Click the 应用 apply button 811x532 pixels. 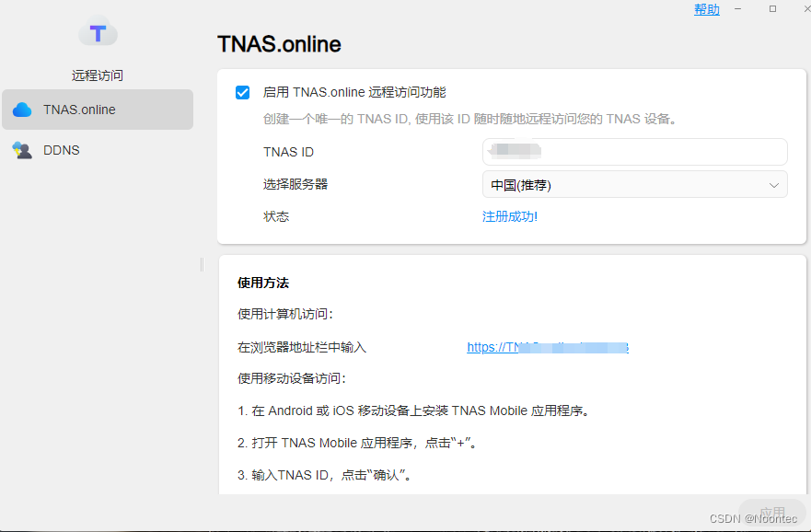click(x=772, y=513)
